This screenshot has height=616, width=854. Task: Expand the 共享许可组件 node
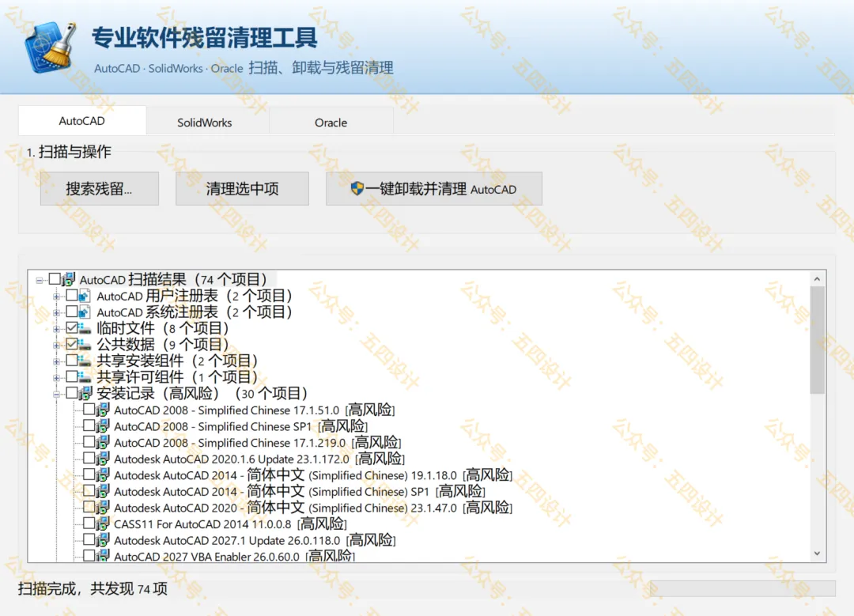[56, 378]
